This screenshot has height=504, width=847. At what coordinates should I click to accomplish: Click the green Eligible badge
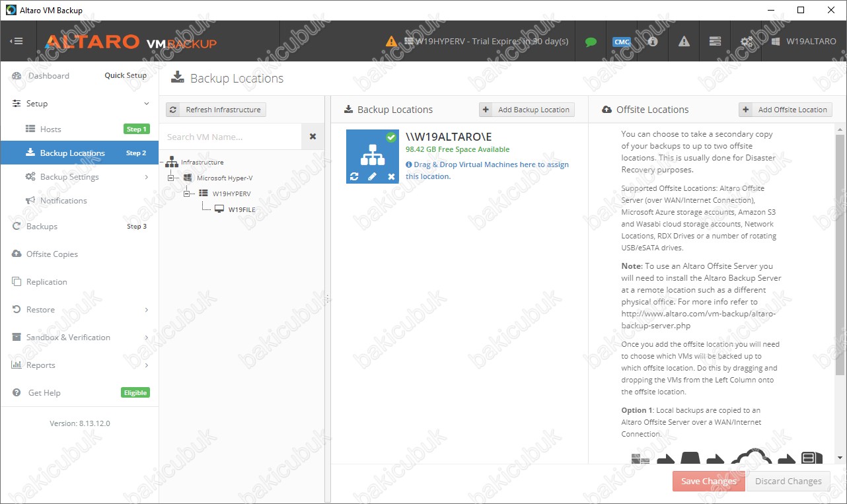(135, 392)
